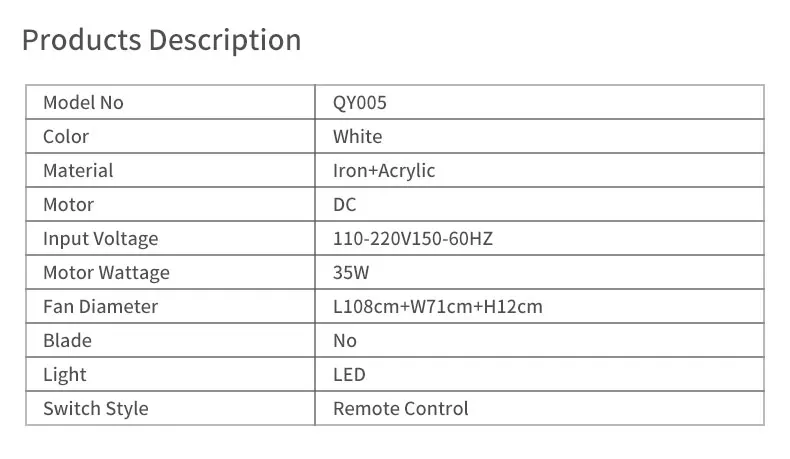Select the Blade label cell
Screen dimensions: 790x459
67,340
